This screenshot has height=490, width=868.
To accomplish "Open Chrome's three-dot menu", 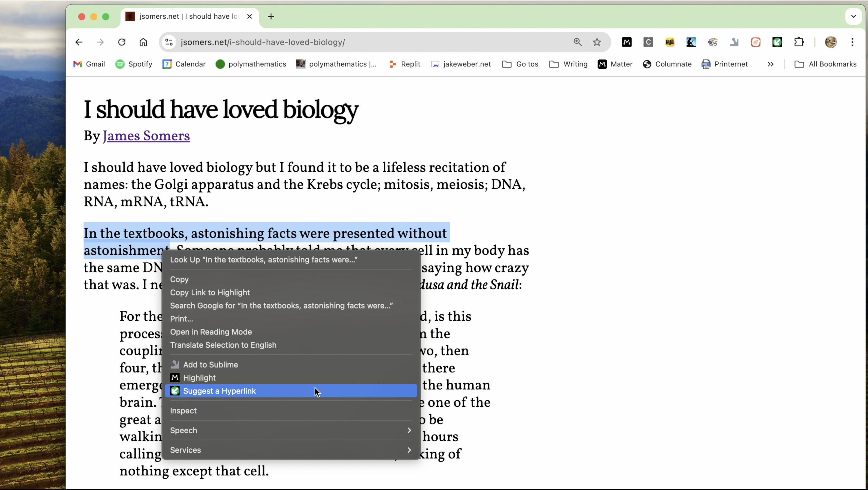I will 853,42.
